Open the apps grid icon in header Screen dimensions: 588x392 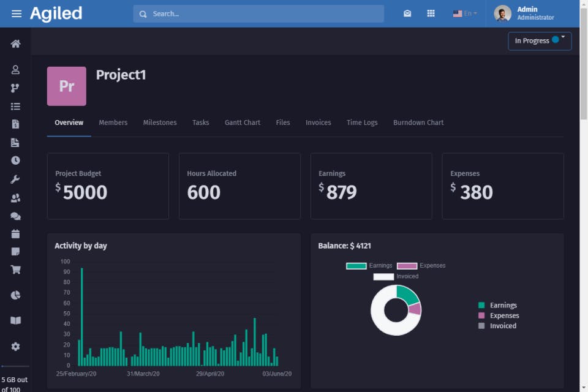431,13
